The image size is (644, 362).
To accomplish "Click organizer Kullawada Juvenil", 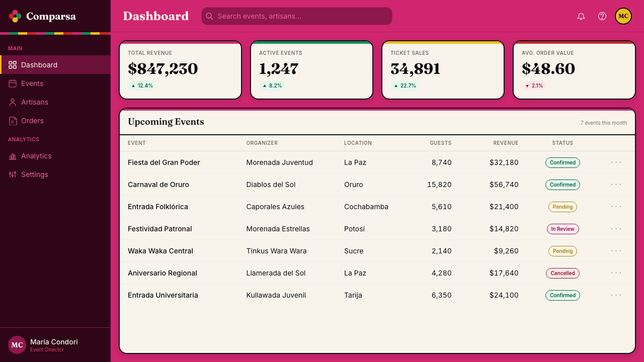I will [x=276, y=295].
